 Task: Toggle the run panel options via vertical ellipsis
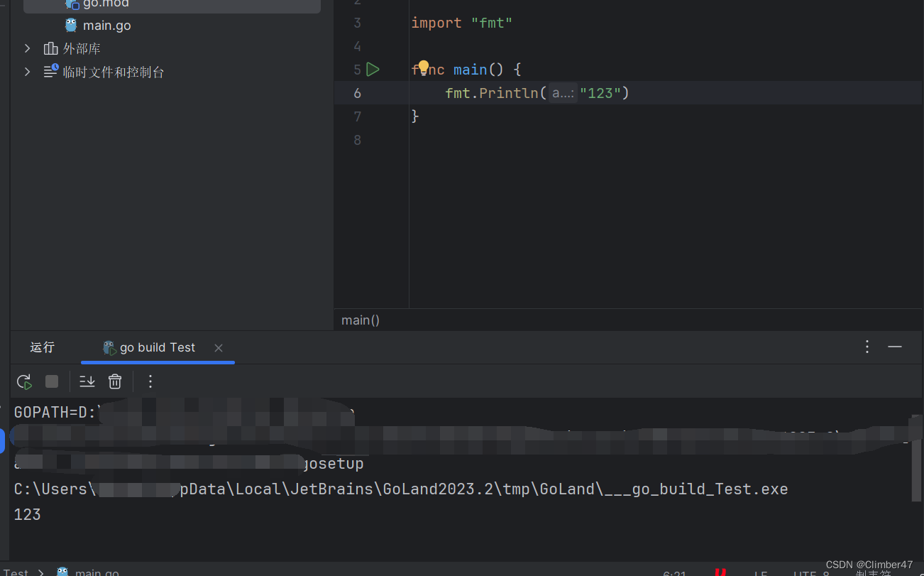867,347
